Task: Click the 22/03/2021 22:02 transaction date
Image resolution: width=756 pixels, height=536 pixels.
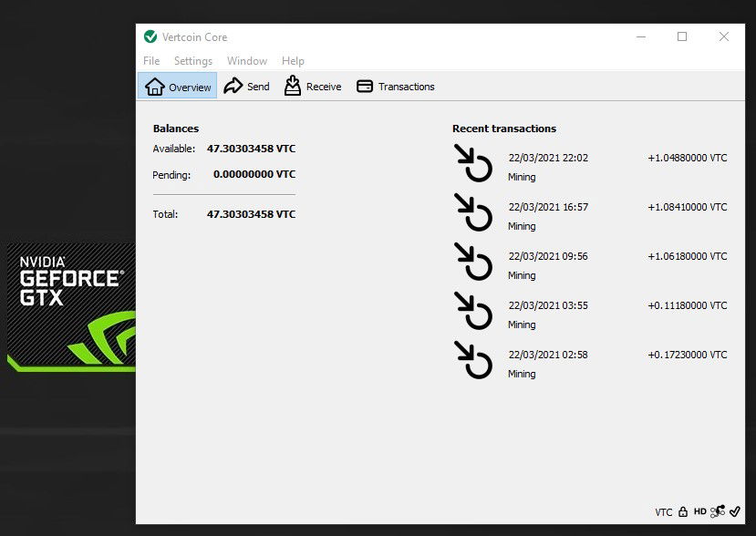Action: 548,158
